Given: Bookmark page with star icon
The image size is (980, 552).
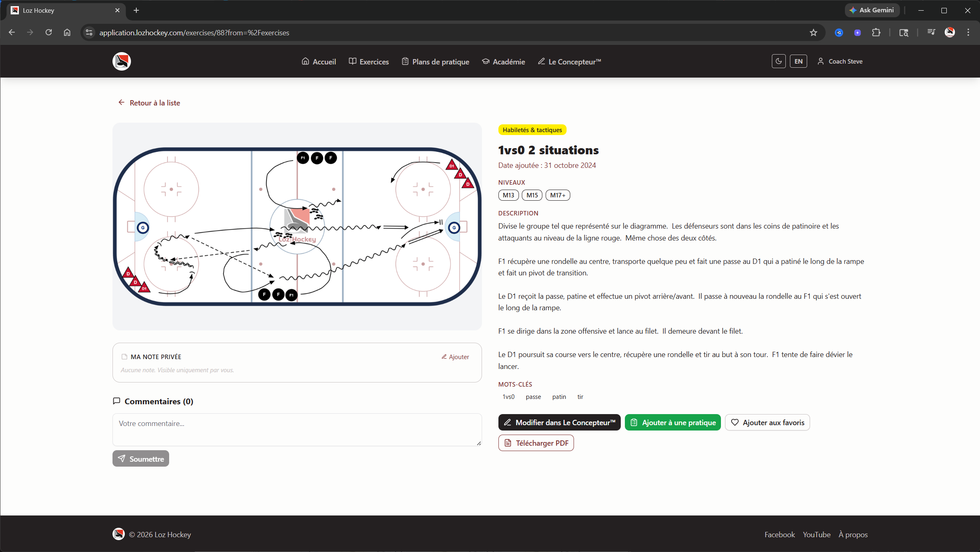Looking at the screenshot, I should (x=813, y=33).
